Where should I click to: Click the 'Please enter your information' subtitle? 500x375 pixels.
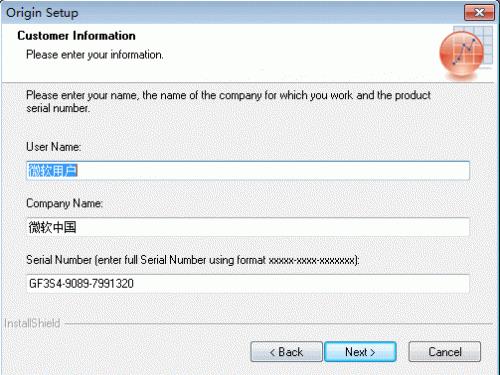coord(95,54)
